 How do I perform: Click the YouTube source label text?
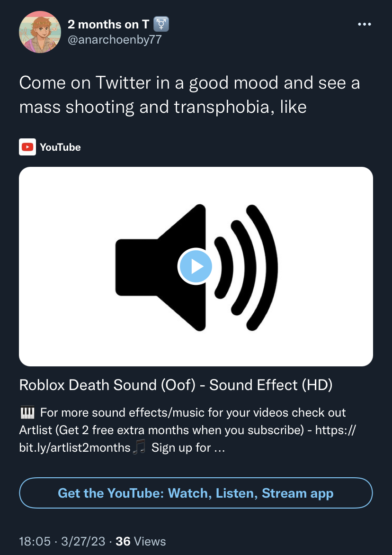[61, 147]
